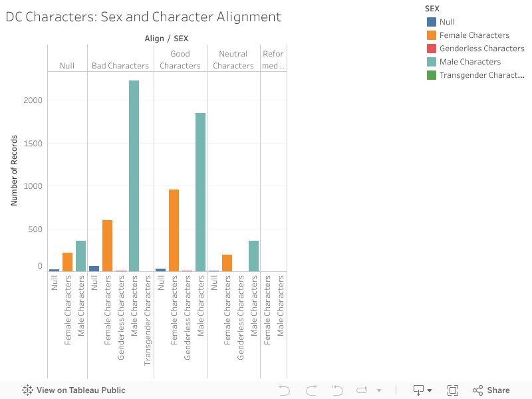Image resolution: width=532 pixels, height=399 pixels.
Task: Select Genderless Characters legend entry
Action: point(481,49)
